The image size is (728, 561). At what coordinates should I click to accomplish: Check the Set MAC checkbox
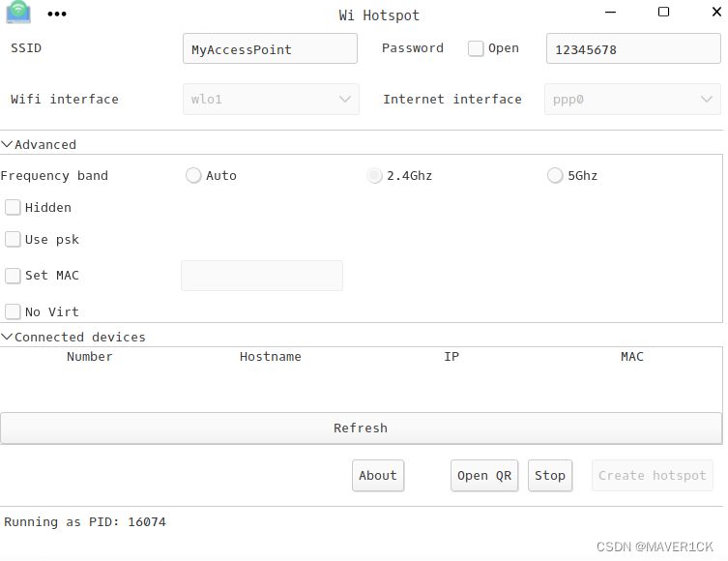pos(13,276)
